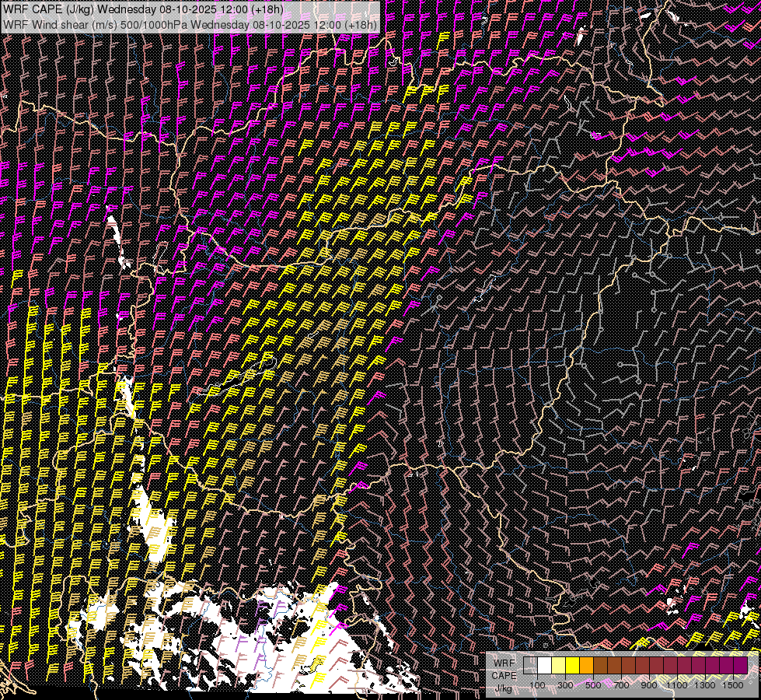
Task: Click the first brown swatch after orange
Action: (600, 665)
